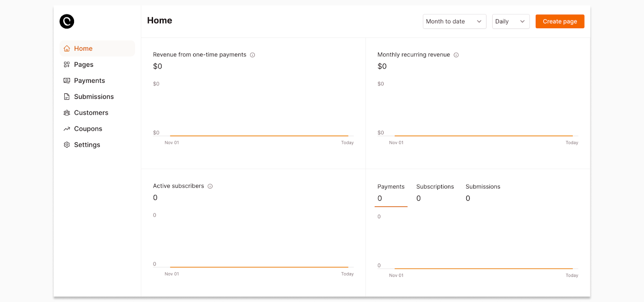644x302 pixels.
Task: Open the Month to date dropdown
Action: pos(454,22)
